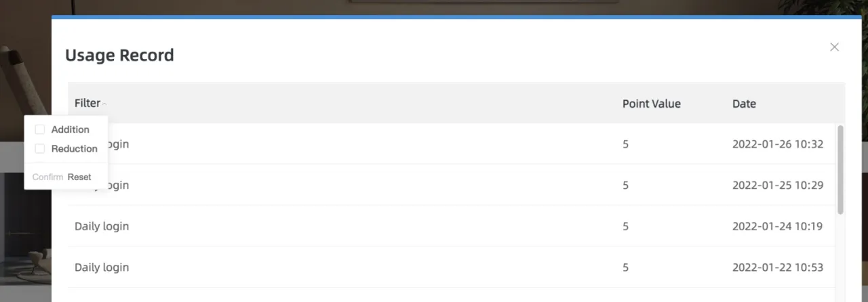Choose the Addition option label
Viewport: 868px width, 302px height.
(71, 129)
